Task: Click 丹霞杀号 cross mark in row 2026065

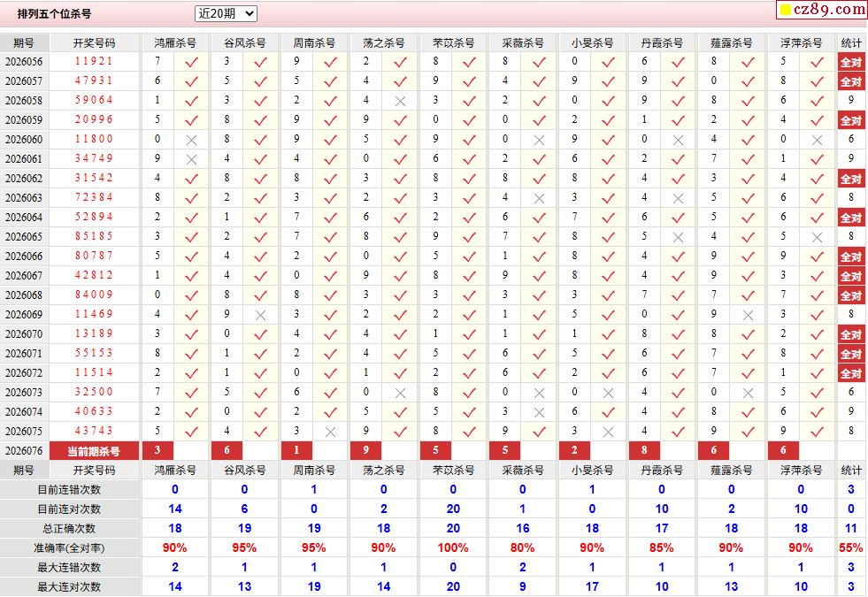Action: point(678,237)
